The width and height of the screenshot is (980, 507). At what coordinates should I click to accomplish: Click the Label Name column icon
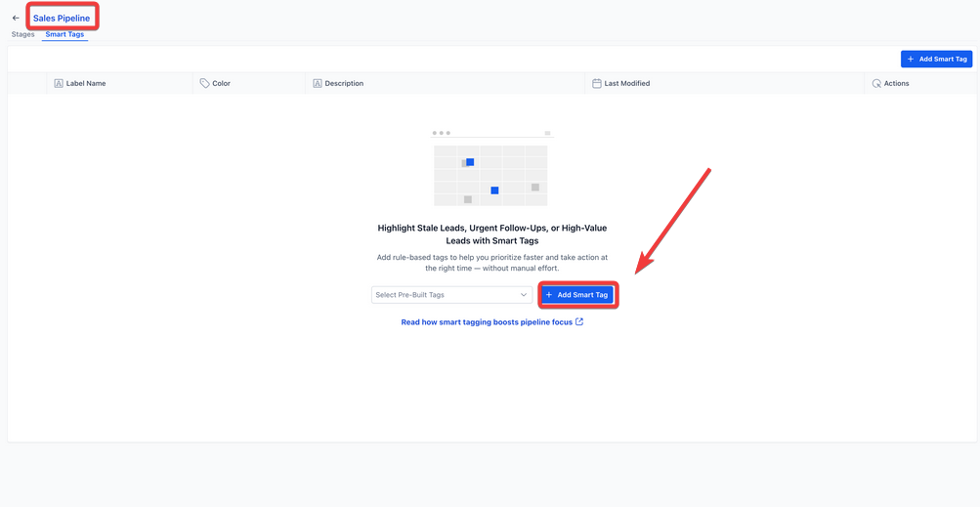coord(59,84)
